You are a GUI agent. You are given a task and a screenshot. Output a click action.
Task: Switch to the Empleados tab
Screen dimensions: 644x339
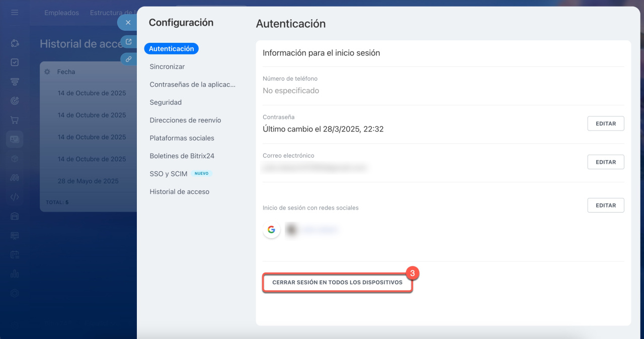pyautogui.click(x=61, y=13)
